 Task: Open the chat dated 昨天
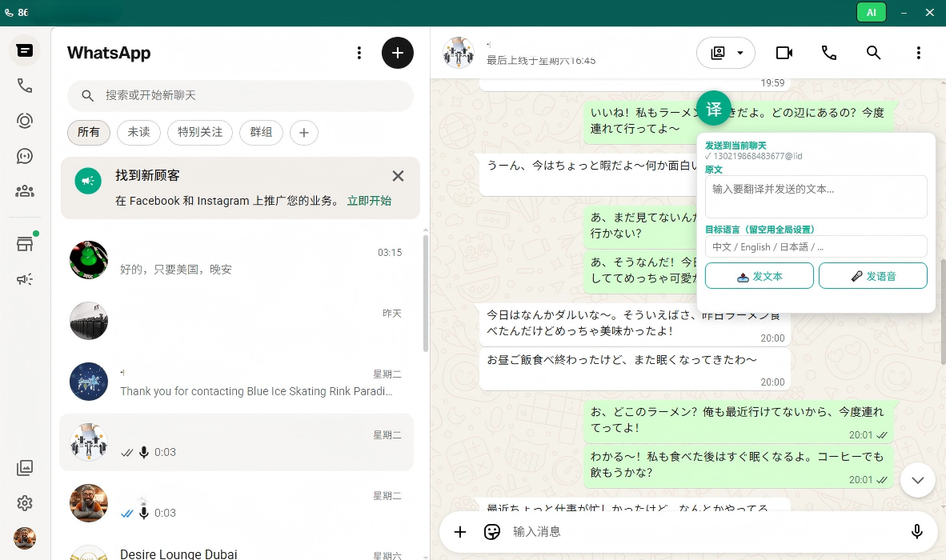click(x=237, y=322)
